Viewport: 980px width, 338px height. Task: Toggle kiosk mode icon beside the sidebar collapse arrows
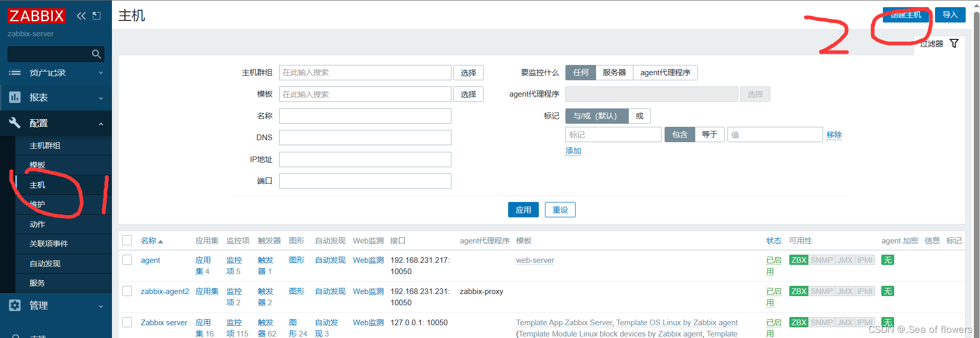97,16
